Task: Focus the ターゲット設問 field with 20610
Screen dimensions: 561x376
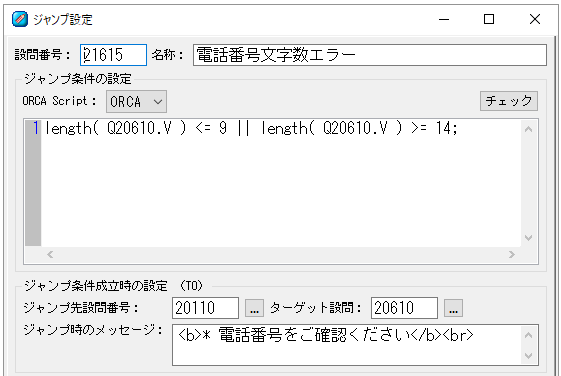Action: point(404,308)
